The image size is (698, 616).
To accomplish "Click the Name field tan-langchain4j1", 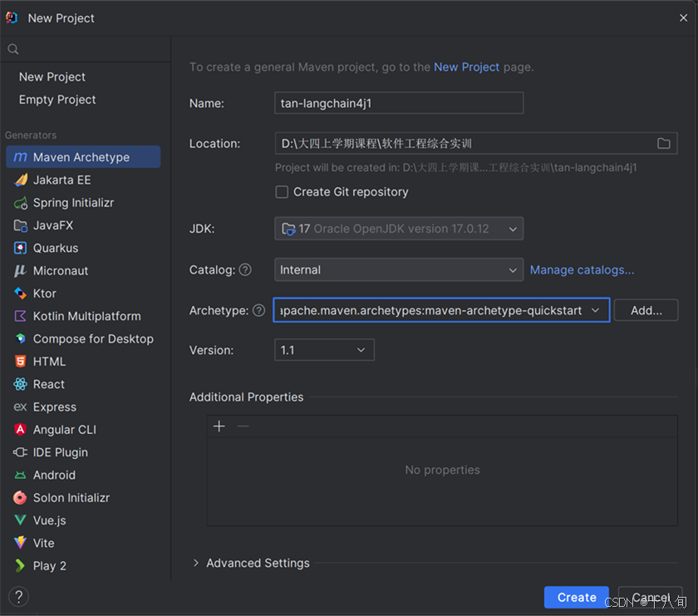I will coord(399,103).
